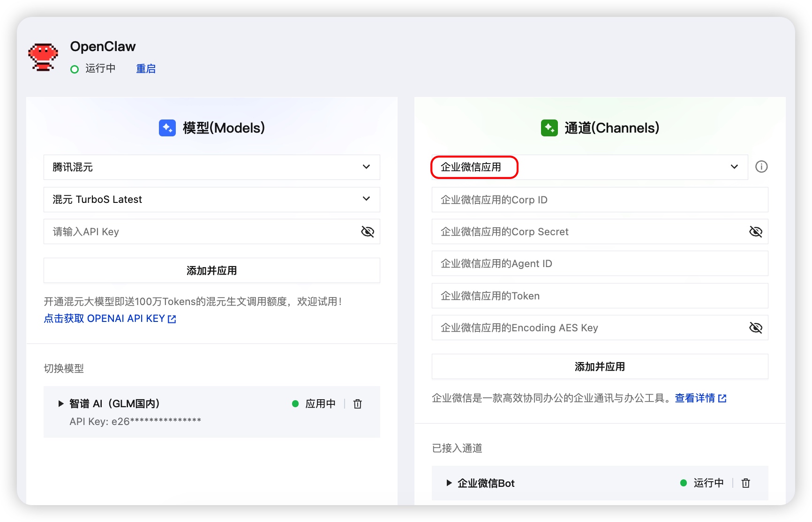Expand the 企业微信Bot channel entry

click(x=449, y=483)
